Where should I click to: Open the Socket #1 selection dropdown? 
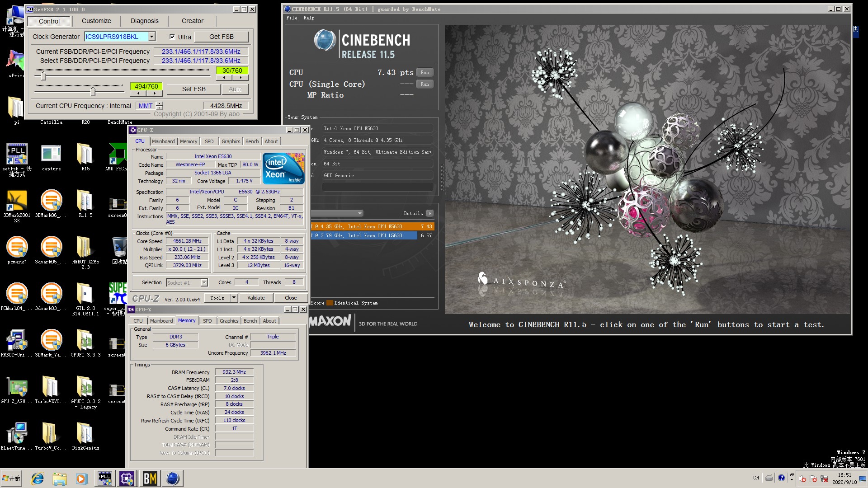tap(204, 283)
